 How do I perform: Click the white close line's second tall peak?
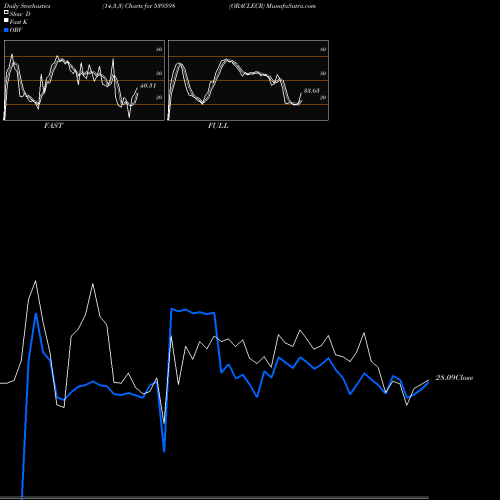93,284
